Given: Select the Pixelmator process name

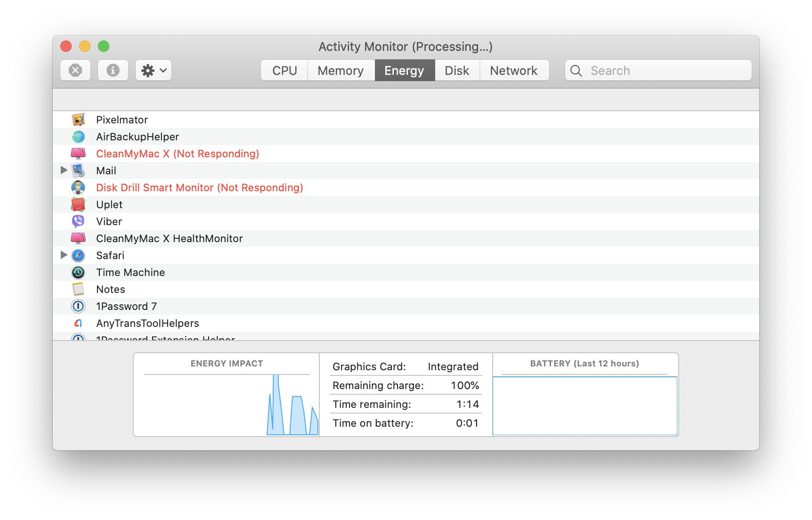Looking at the screenshot, I should click(122, 120).
